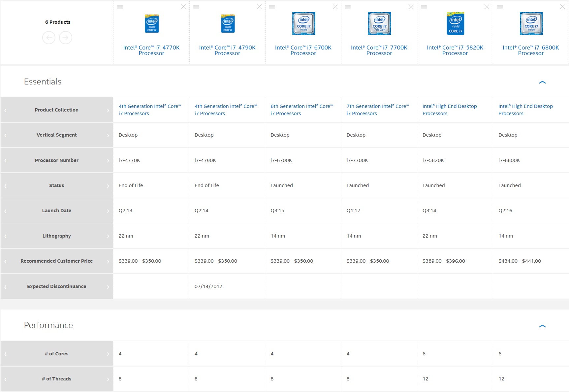Select the Vertical Segment row header
Image resolution: width=569 pixels, height=392 pixels.
point(57,135)
